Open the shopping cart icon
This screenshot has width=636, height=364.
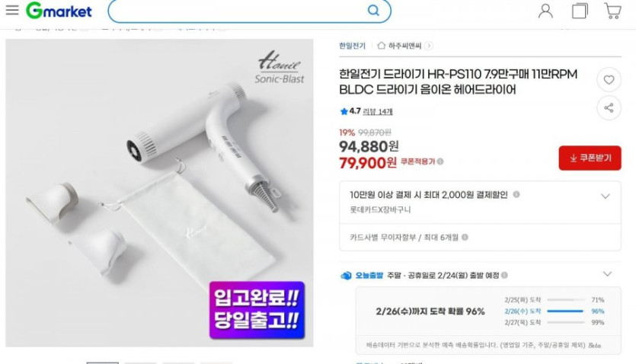[613, 11]
